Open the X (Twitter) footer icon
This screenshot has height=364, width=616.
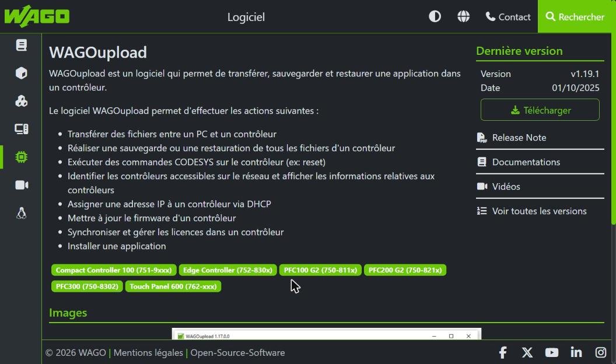[x=527, y=352]
